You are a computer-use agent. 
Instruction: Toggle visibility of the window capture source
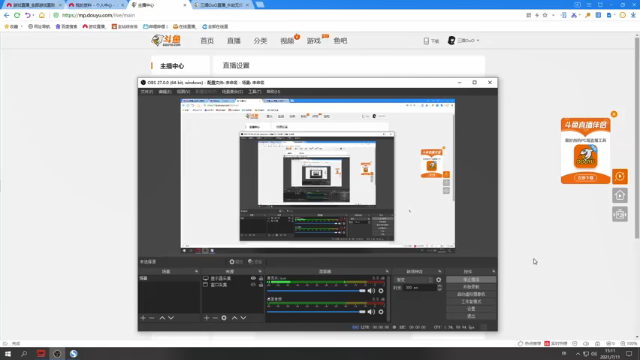point(253,284)
